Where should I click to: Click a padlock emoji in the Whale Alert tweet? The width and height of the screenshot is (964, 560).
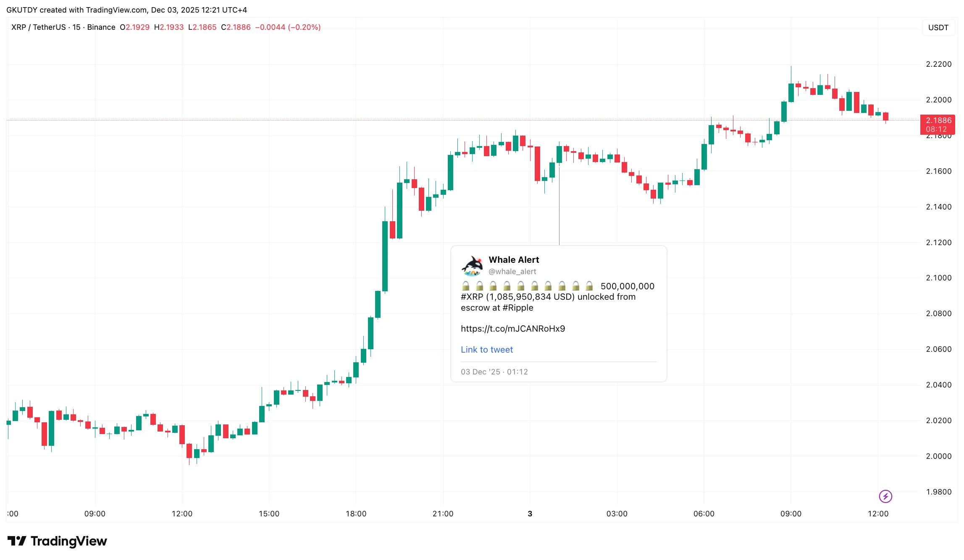pyautogui.click(x=466, y=286)
